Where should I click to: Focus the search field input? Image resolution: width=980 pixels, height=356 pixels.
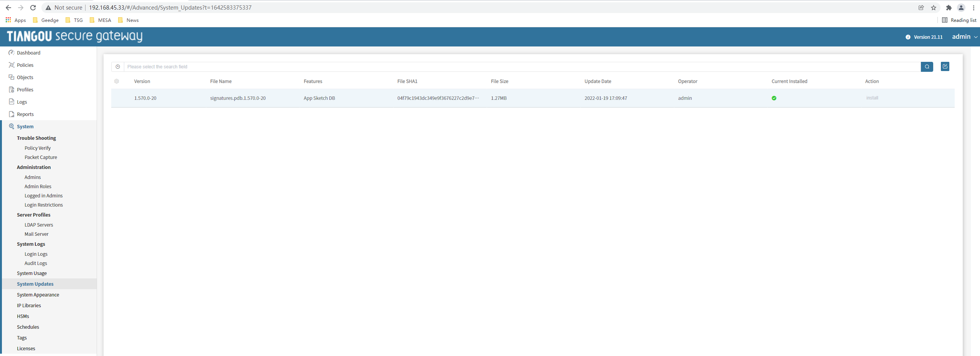[x=522, y=67]
